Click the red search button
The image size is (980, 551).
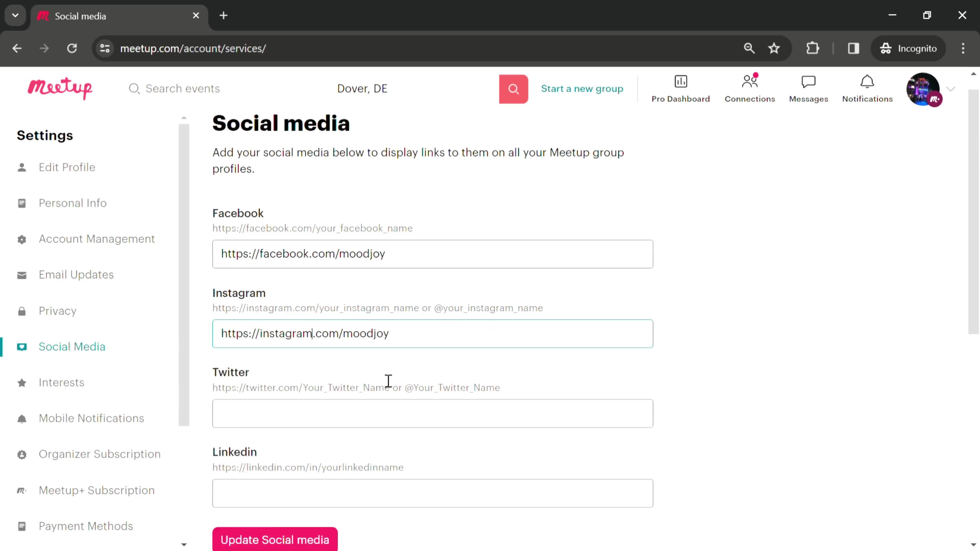coord(513,89)
